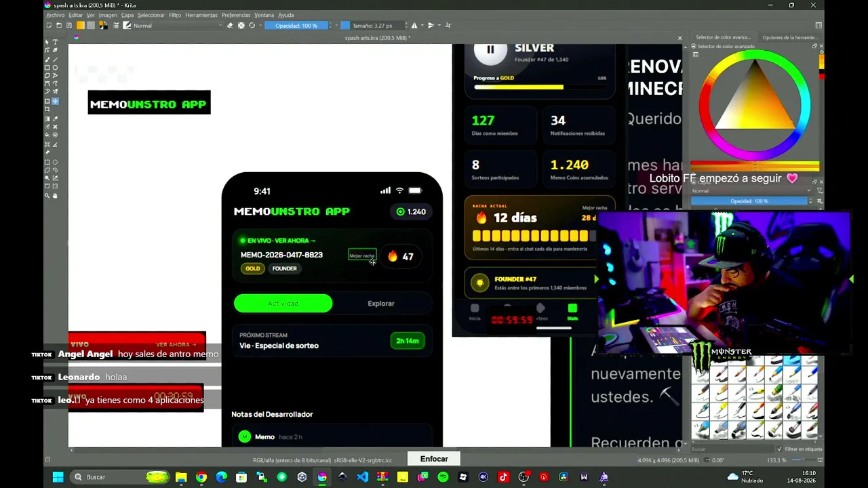The height and width of the screenshot is (488, 868).
Task: Toggle vertical mirror tool
Action: (431, 26)
